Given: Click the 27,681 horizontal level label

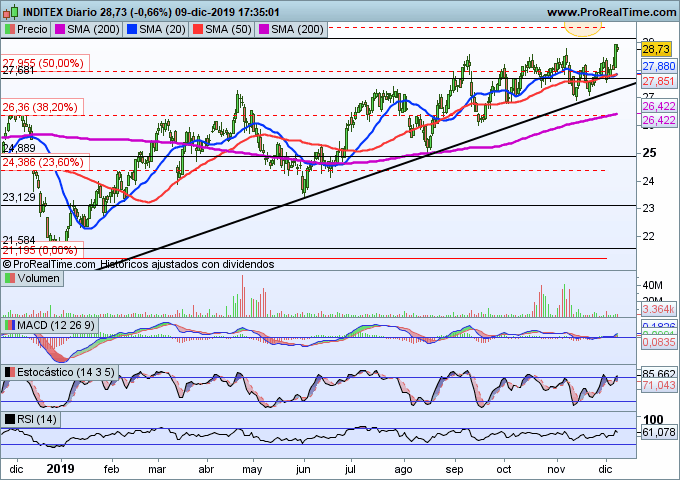Looking at the screenshot, I should pyautogui.click(x=18, y=72).
